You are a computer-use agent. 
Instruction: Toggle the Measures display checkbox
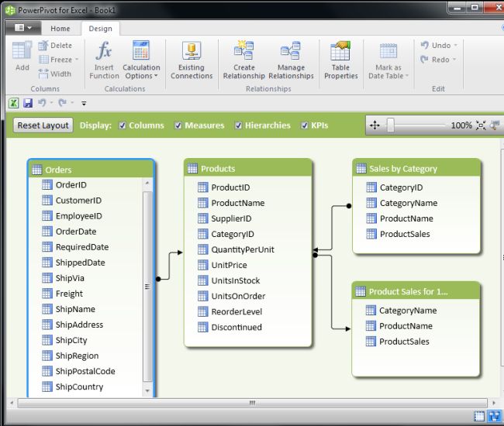[178, 125]
